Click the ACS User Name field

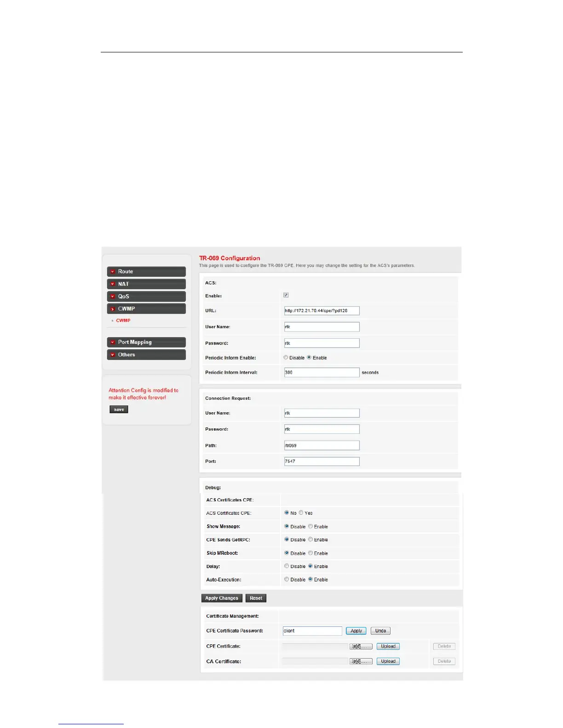(322, 327)
